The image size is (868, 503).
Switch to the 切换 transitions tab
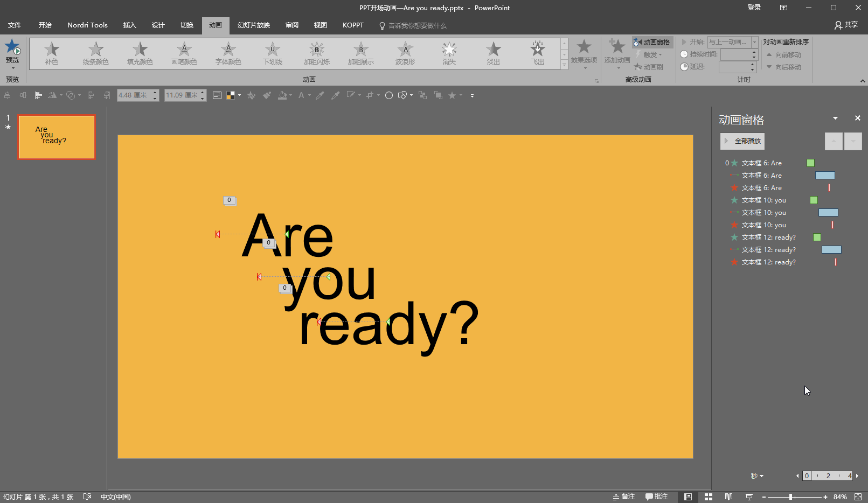click(187, 25)
